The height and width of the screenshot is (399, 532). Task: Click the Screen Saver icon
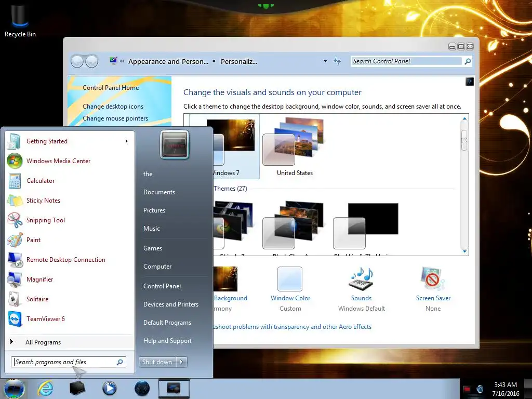[x=433, y=279]
